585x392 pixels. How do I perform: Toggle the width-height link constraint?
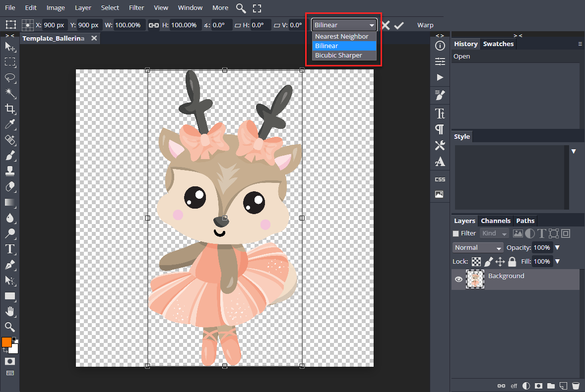click(154, 25)
